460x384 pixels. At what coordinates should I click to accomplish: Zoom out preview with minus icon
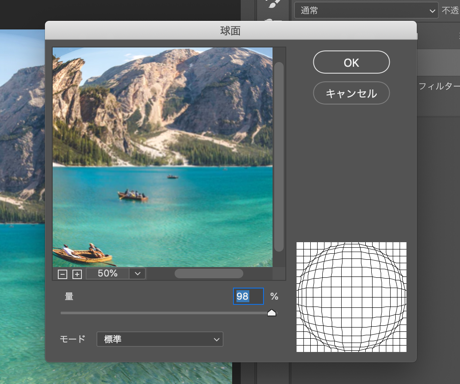coord(62,274)
